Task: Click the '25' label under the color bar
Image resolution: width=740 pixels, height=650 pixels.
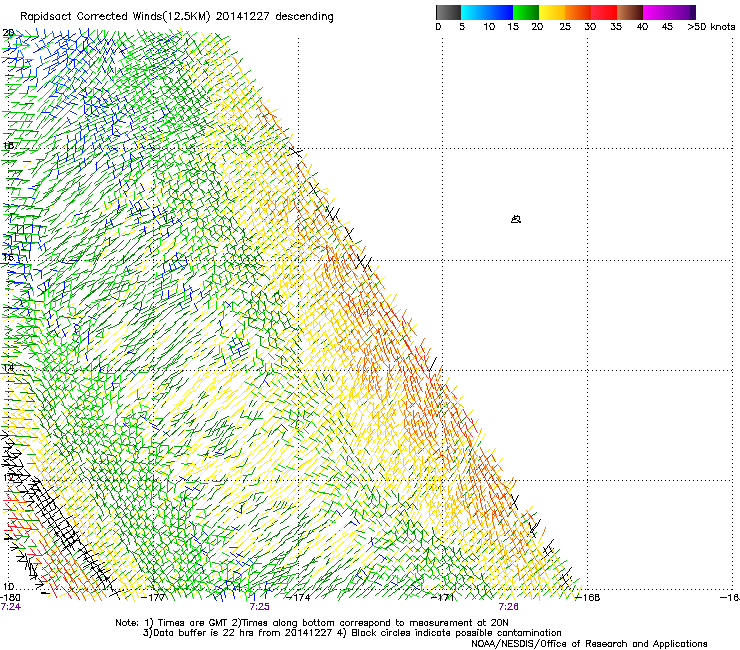Action: (565, 27)
